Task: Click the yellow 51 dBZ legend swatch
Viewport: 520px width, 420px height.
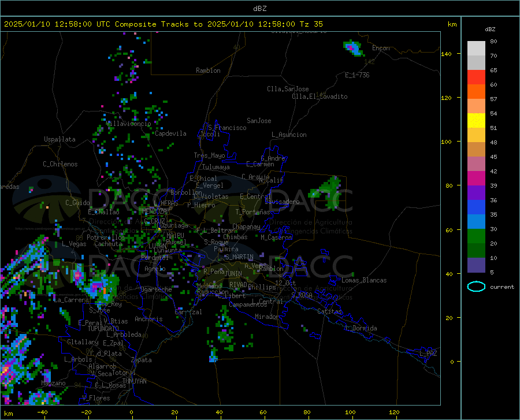Action: point(476,120)
